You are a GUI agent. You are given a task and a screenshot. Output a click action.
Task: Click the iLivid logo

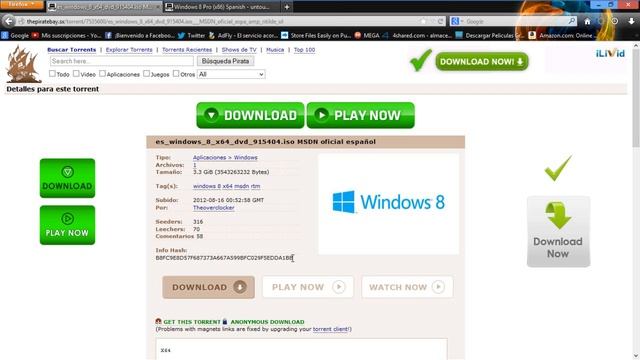[x=610, y=53]
